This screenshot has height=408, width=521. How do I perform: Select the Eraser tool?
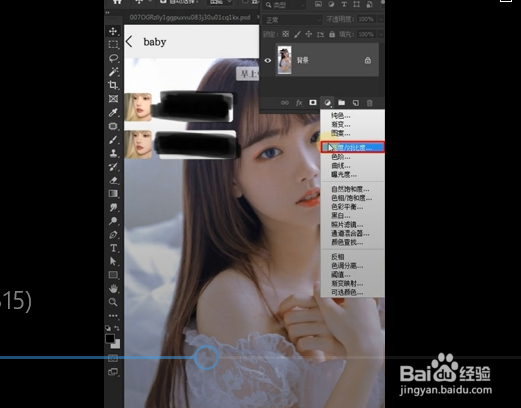tap(113, 180)
